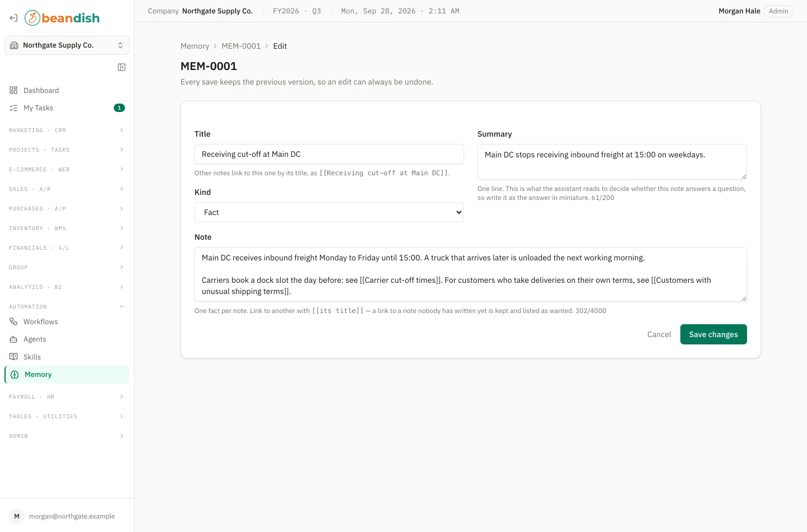Image resolution: width=807 pixels, height=532 pixels.
Task: Click the logout arrow icon beside beandish logo
Action: tap(13, 18)
